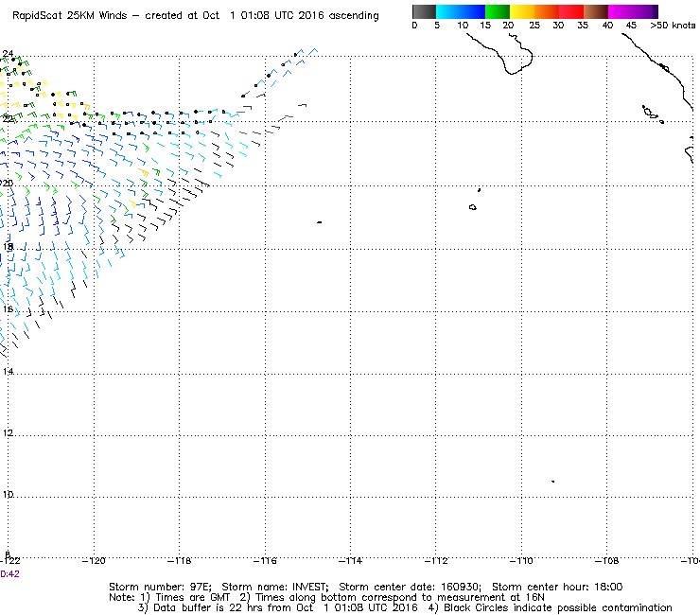Click the purple 0:42 swath time label
The height and width of the screenshot is (615, 700).
(x=9, y=574)
